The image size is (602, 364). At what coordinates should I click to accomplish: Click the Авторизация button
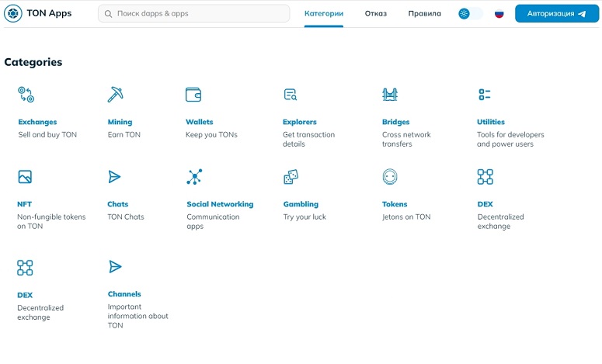[557, 13]
